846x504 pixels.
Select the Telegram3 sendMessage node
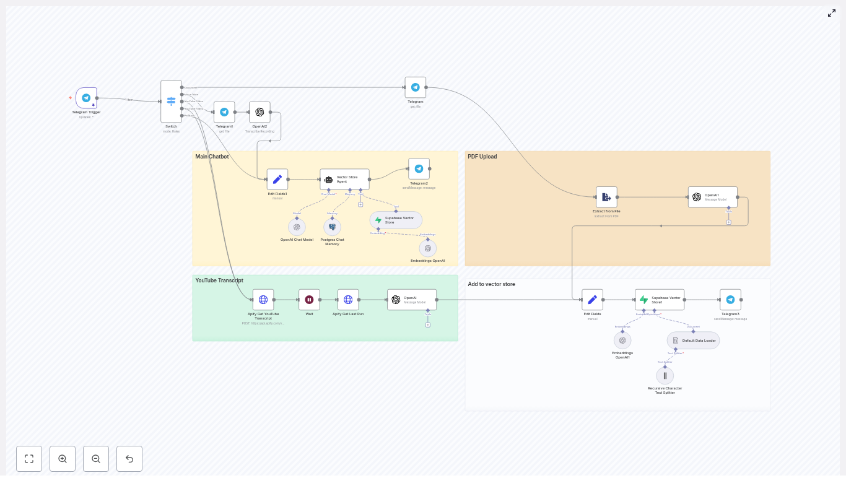tap(730, 300)
